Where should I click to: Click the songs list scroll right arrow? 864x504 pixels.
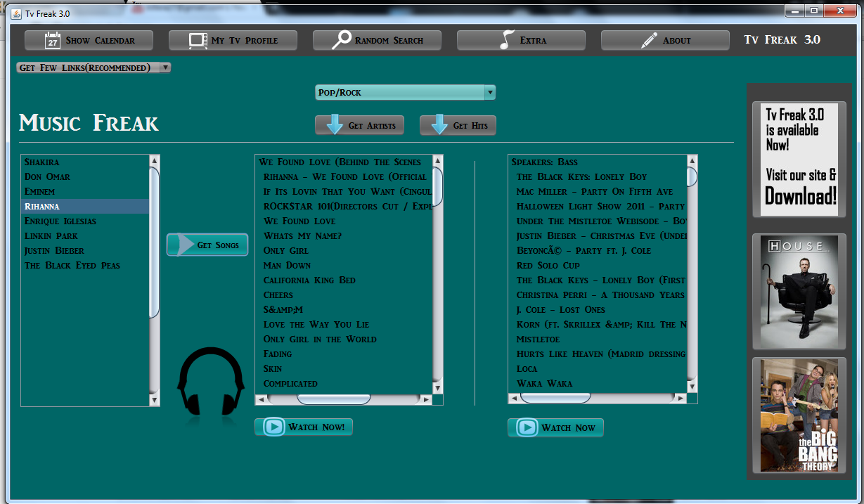click(426, 399)
